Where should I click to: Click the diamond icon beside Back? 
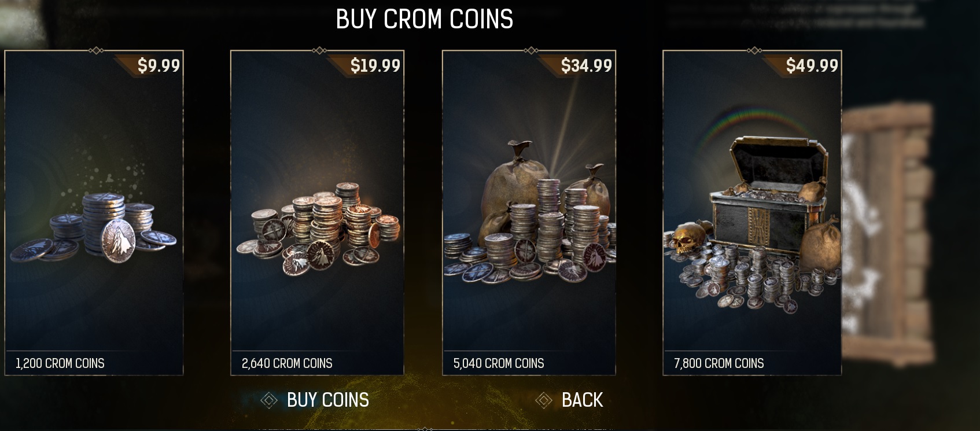[544, 400]
